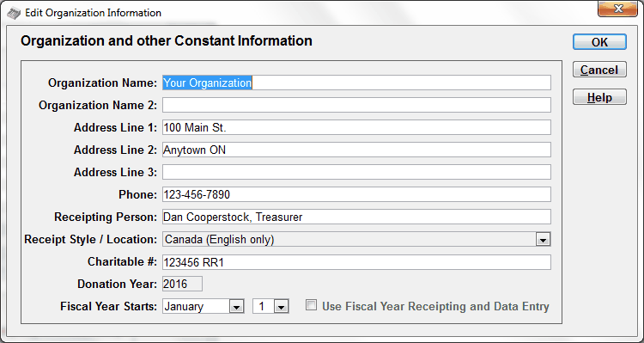Click the OK button
Image resolution: width=644 pixels, height=343 pixels.
pos(599,42)
